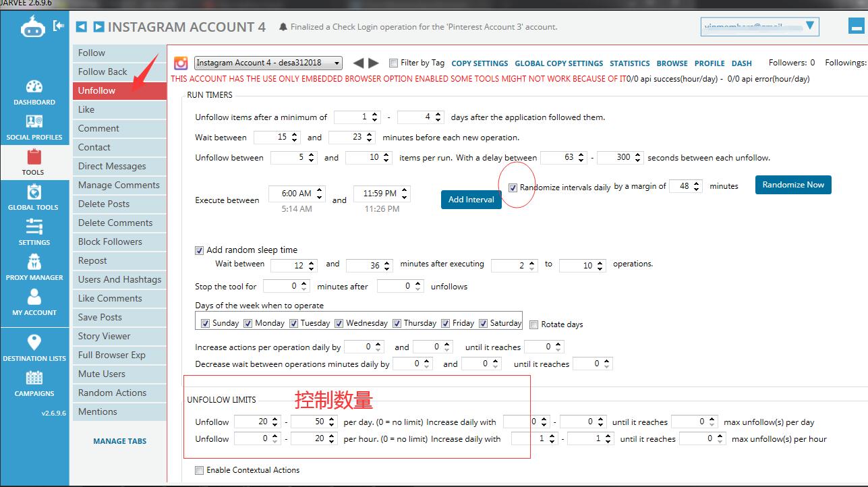Viewport: 868px width, 487px height.
Task: Increase the Unfollow per day maximum of 50
Action: point(332,418)
